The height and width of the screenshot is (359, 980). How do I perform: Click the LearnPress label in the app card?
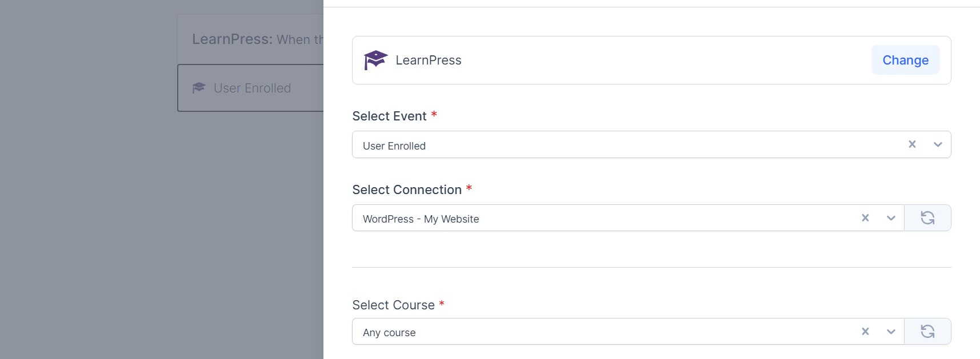(429, 60)
